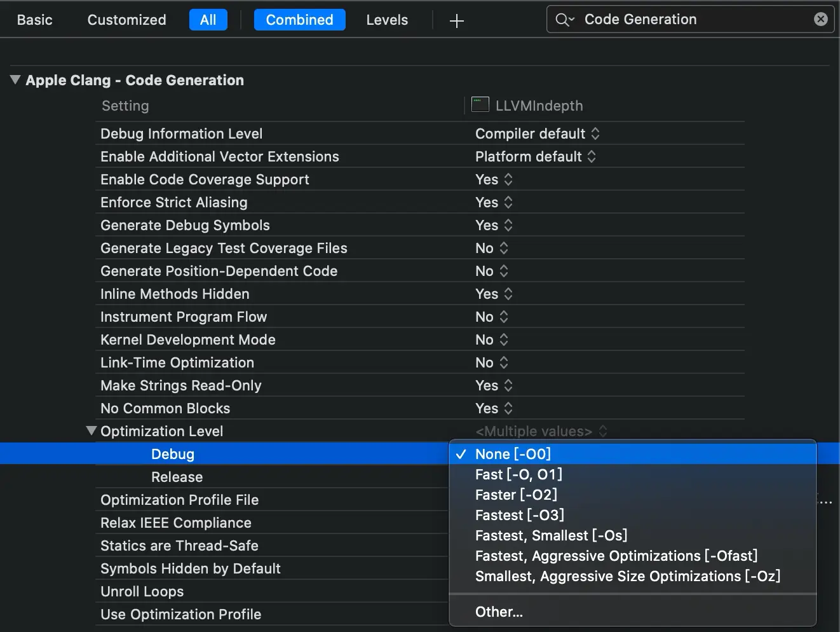Click the LLVMIndepth target icon
The height and width of the screenshot is (632, 840).
click(480, 104)
